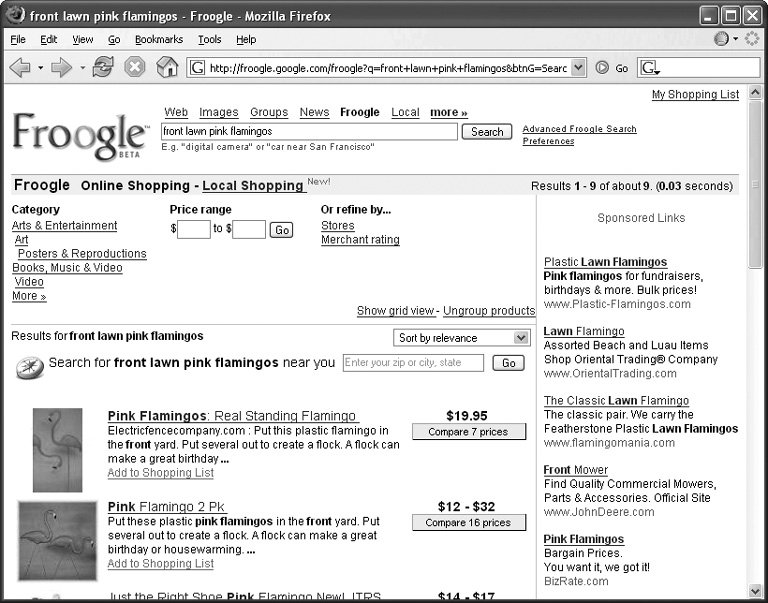Viewport: 768px width, 603px height.
Task: Click the Pink Flamingo 2 Pk thumbnail
Action: 58,540
